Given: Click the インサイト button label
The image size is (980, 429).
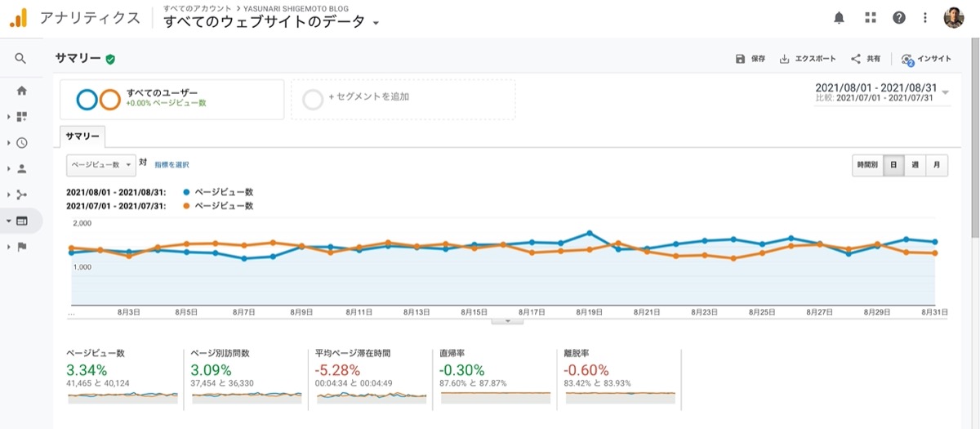Looking at the screenshot, I should pyautogui.click(x=934, y=59).
